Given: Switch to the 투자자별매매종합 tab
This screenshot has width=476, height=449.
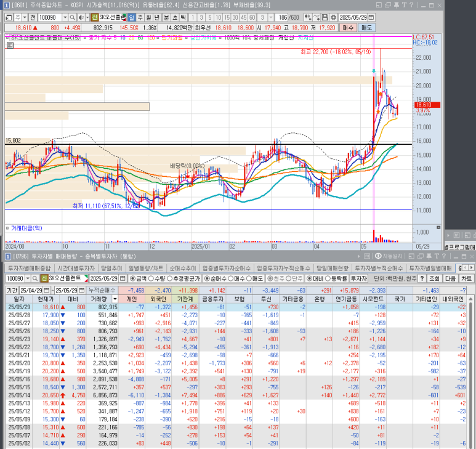Looking at the screenshot, I should (30, 269).
